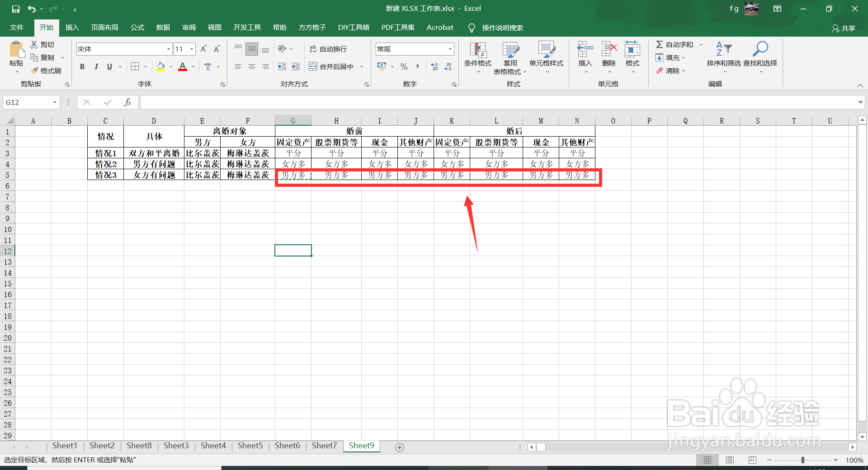Expand the formula bar
This screenshot has width=868, height=470.
(860, 102)
